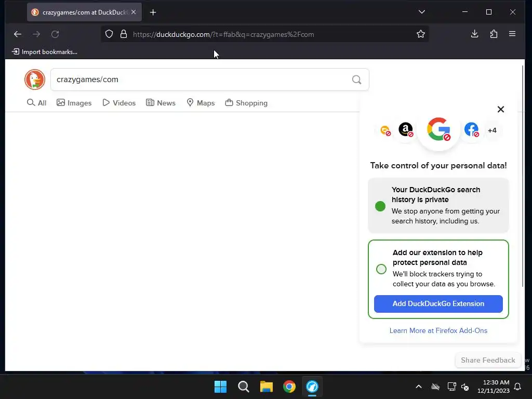This screenshot has height=399, width=532.
Task: Reload the page with the refresh icon
Action: click(x=55, y=34)
